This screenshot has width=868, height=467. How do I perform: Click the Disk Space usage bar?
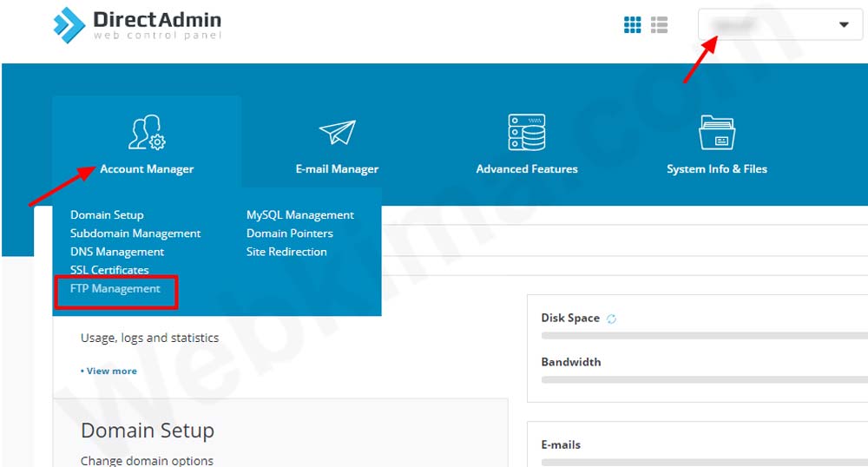click(x=704, y=336)
